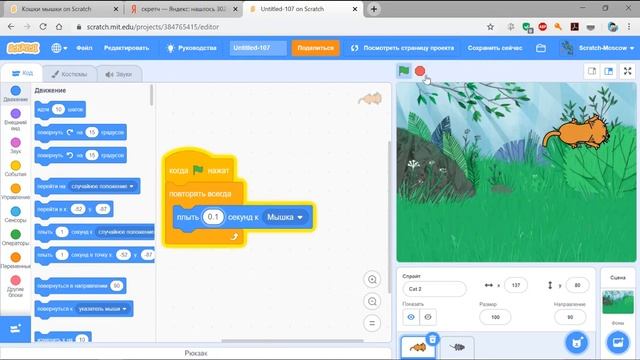Image resolution: width=640 pixels, height=360 pixels.
Task: Edit the project title Untitled-107 field
Action: tap(258, 48)
